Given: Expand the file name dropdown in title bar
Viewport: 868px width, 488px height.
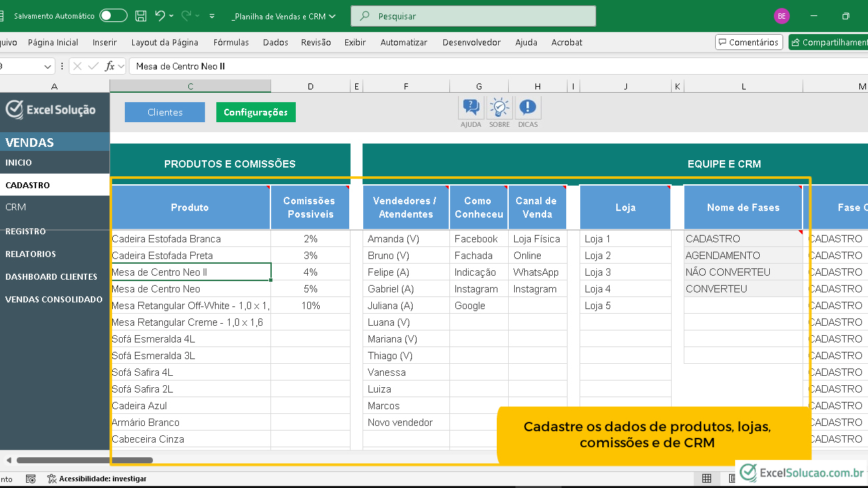Looking at the screenshot, I should (333, 16).
